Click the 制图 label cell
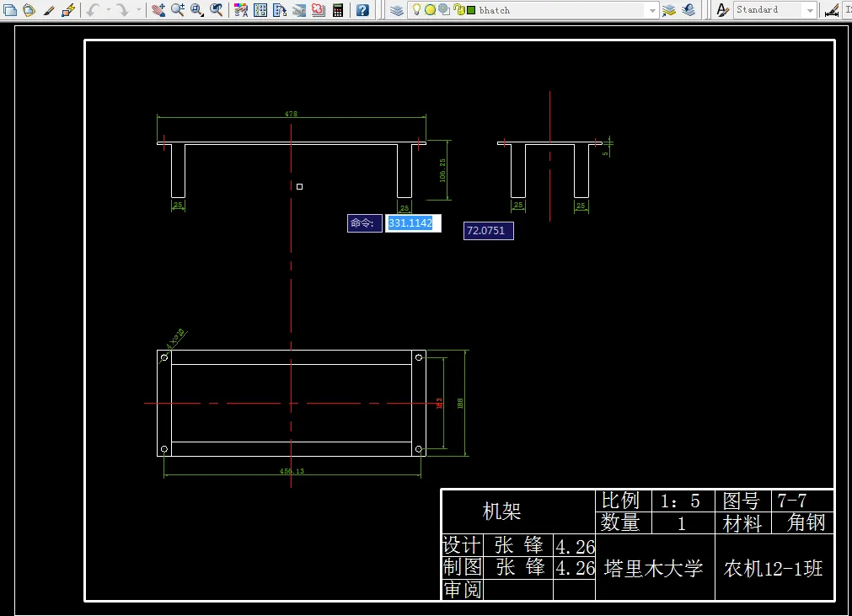This screenshot has width=852, height=616. point(463,567)
